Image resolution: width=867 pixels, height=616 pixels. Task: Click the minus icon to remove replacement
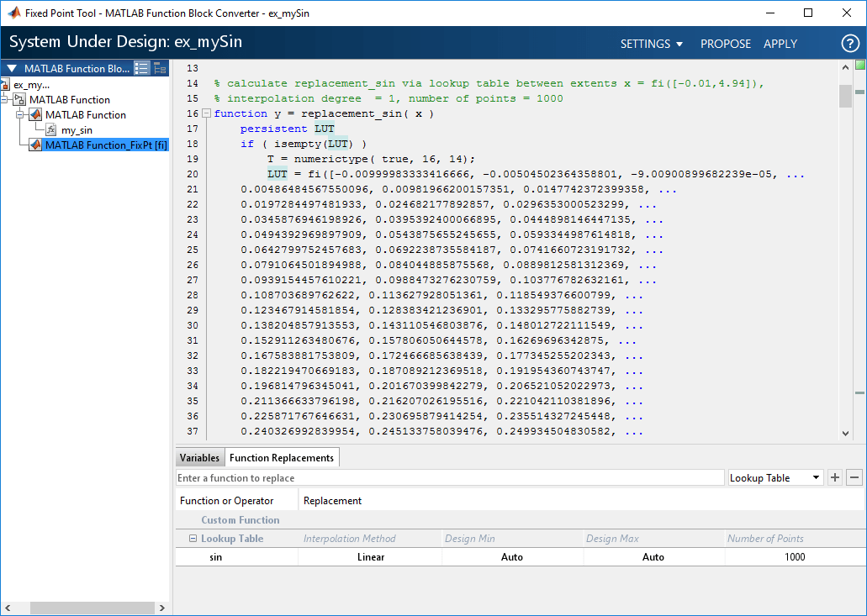[854, 477]
